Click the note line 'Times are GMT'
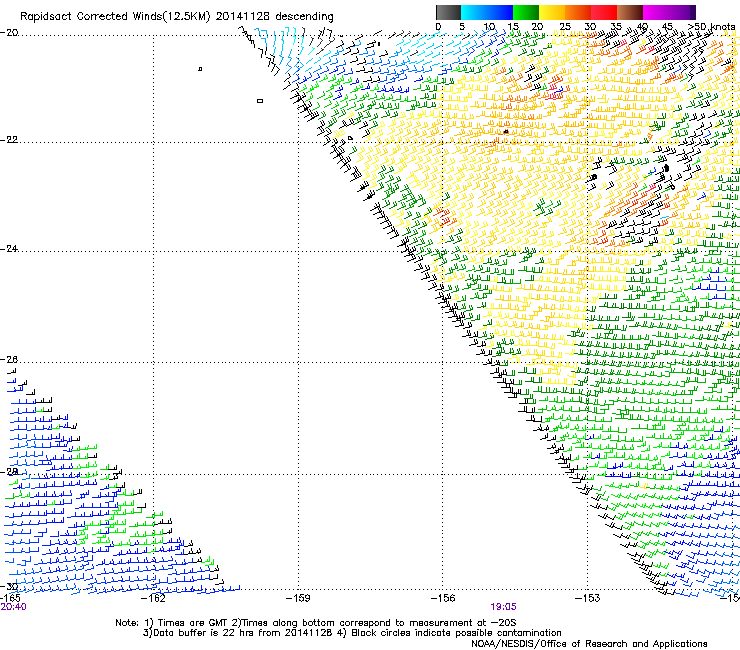The width and height of the screenshot is (740, 650). pyautogui.click(x=193, y=623)
